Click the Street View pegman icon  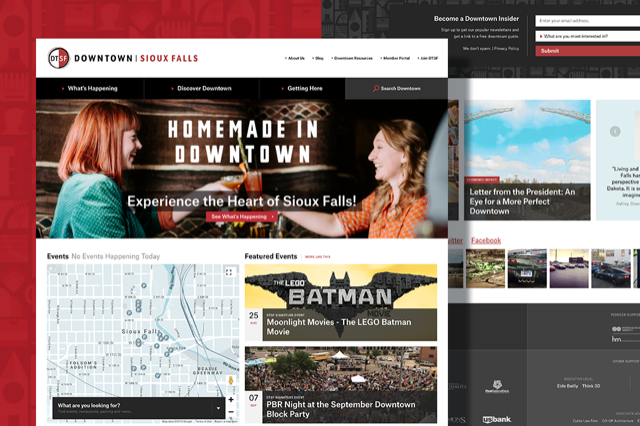[231, 381]
